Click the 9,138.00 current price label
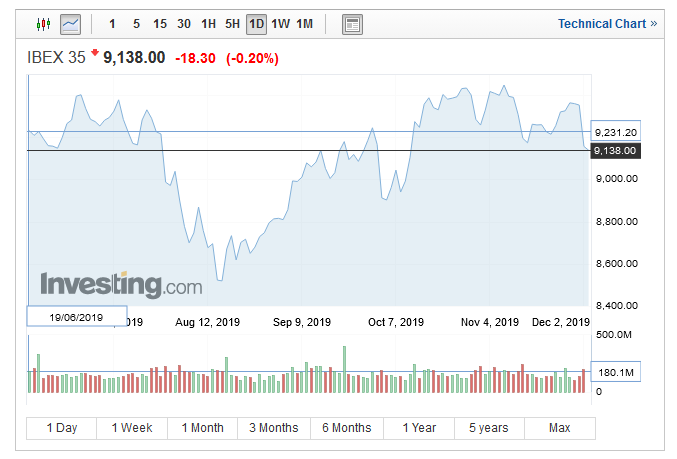Viewport: 677px width, 459px height. 615,151
